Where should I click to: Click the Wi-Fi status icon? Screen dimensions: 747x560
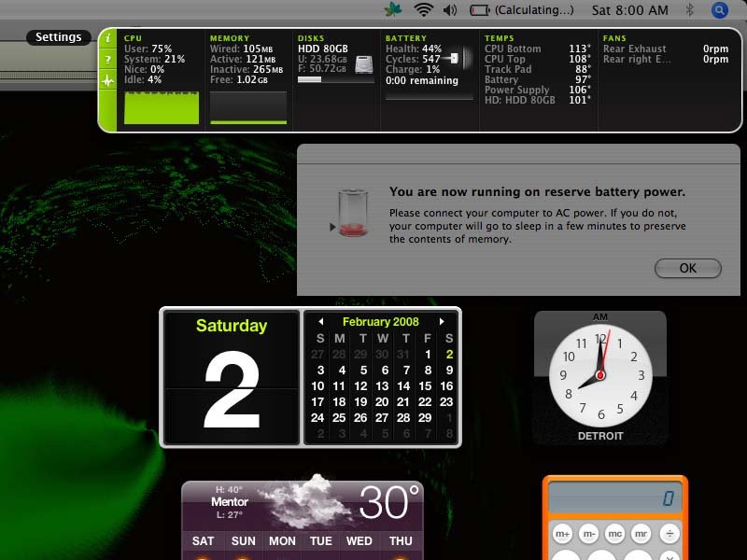click(x=424, y=10)
